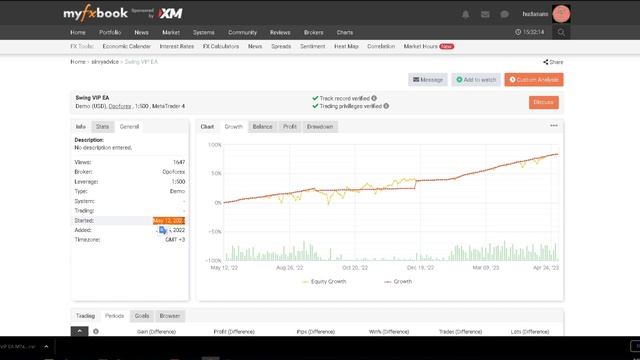Open the Portfolio menu
640x360 pixels.
point(110,32)
